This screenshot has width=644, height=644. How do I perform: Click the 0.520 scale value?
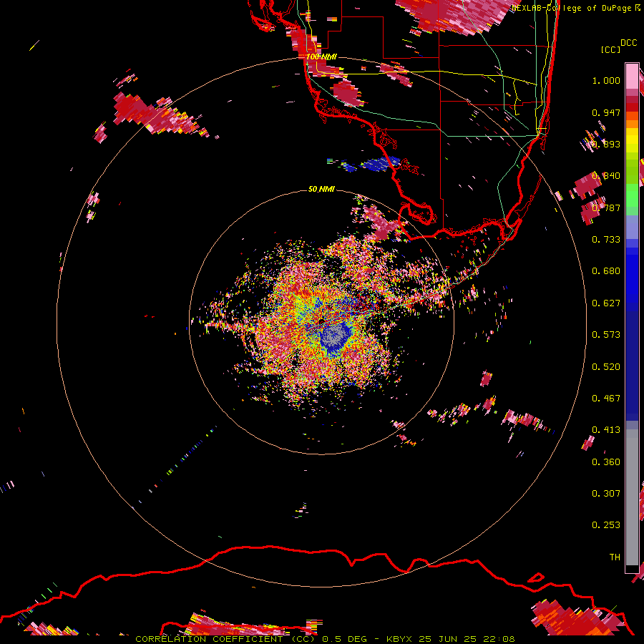(606, 367)
